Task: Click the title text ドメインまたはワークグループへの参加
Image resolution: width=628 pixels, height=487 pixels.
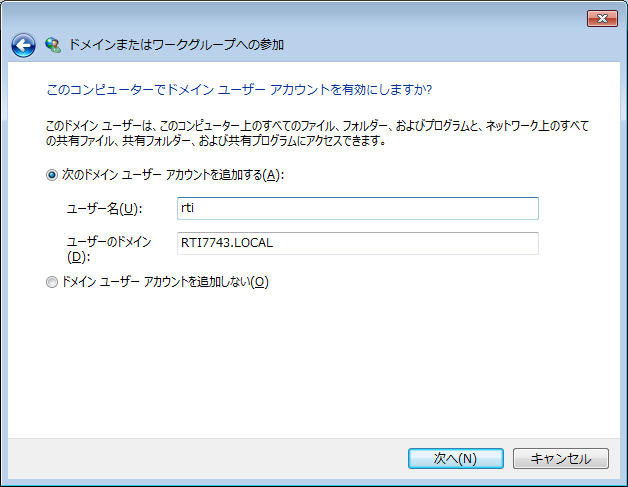Action: [x=176, y=44]
